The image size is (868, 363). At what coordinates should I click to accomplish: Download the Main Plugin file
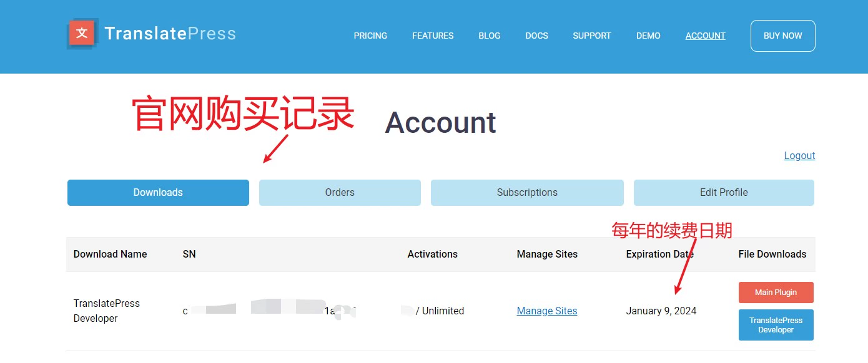click(x=776, y=293)
